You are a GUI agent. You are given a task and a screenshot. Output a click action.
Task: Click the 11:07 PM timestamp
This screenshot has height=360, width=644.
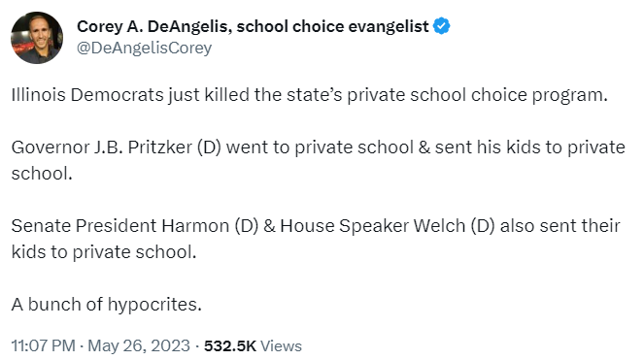(43, 345)
